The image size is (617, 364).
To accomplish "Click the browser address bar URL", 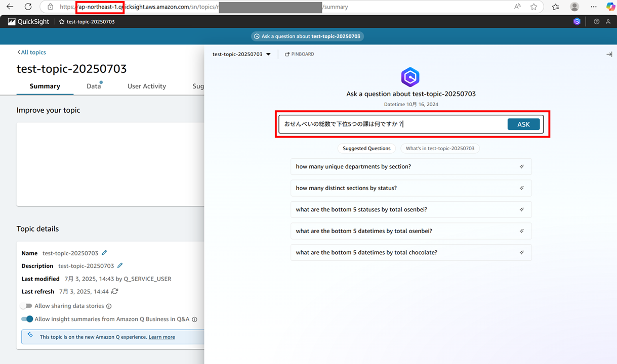I will (x=202, y=7).
